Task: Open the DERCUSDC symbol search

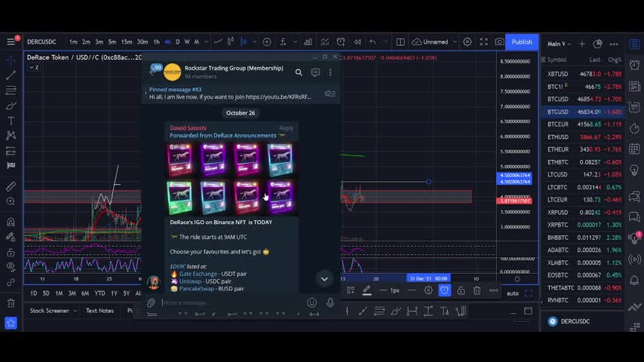Action: pos(41,42)
